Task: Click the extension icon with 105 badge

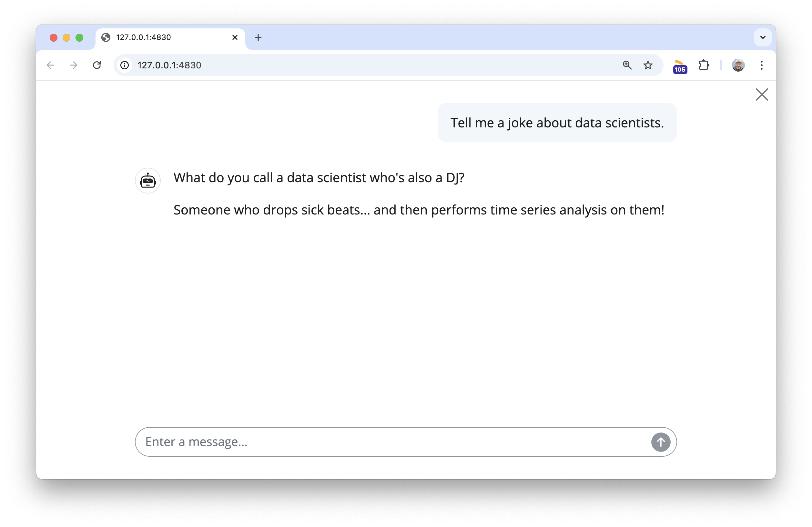Action: (680, 66)
